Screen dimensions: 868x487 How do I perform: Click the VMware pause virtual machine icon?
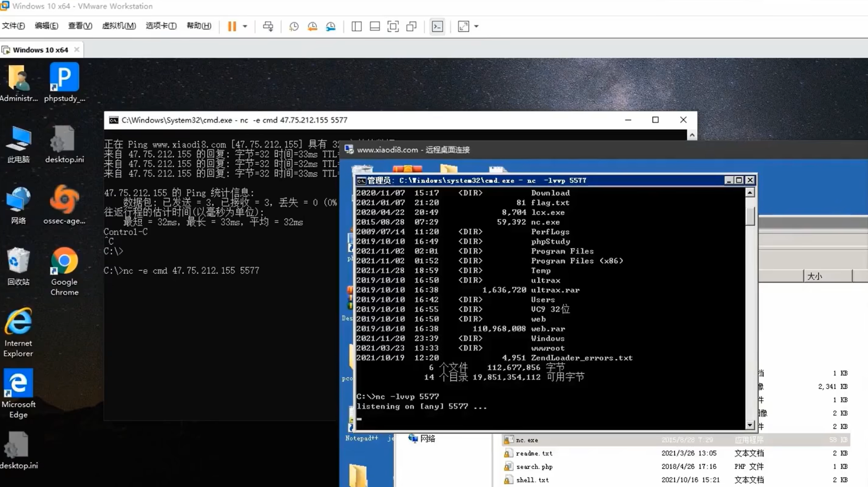pos(232,26)
